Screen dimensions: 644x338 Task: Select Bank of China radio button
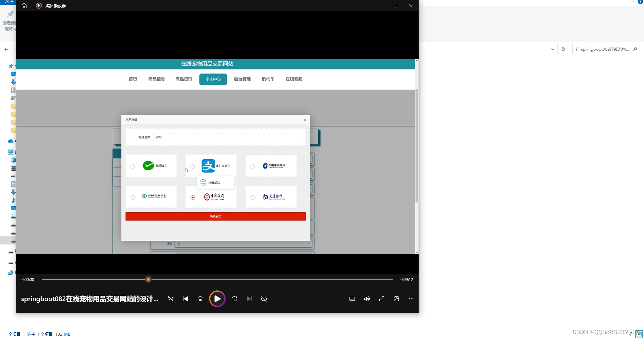pyautogui.click(x=193, y=198)
